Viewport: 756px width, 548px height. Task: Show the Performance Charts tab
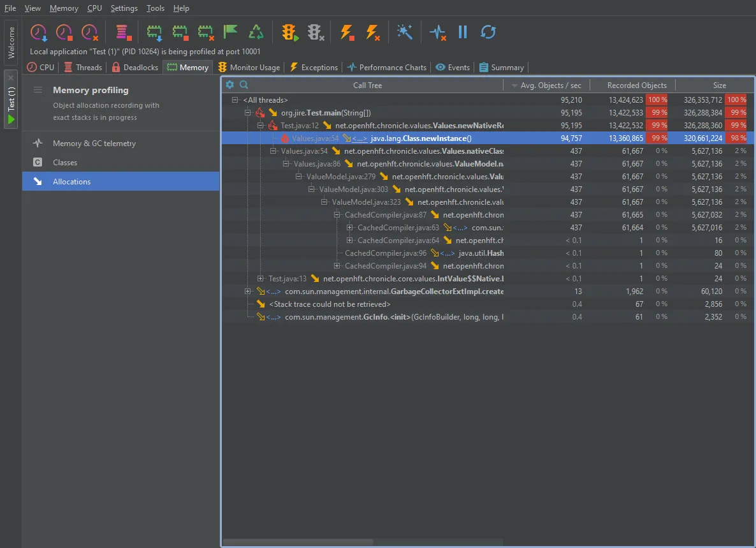click(x=387, y=68)
